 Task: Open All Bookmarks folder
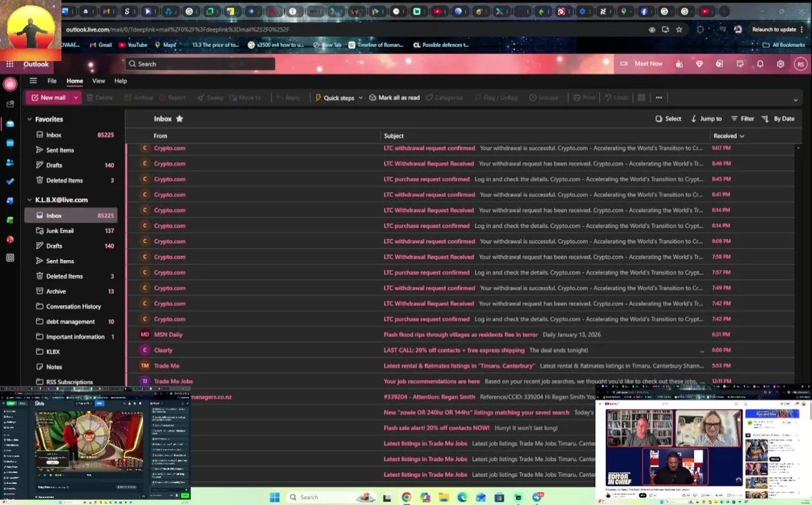784,45
